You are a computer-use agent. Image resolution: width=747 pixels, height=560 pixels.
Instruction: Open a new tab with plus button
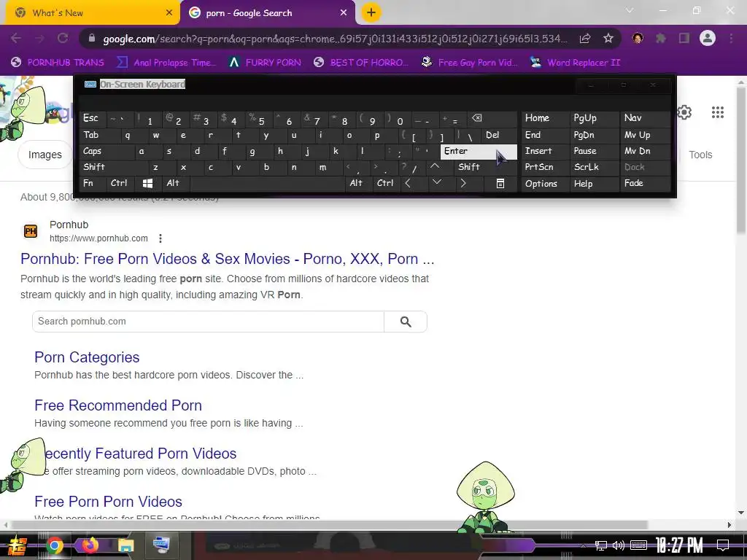[x=371, y=13]
